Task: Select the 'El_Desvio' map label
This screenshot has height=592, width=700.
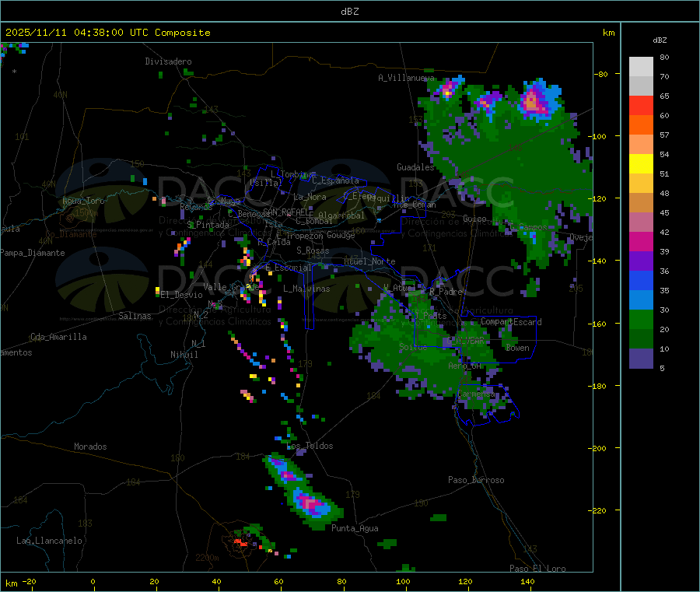Action: tap(182, 295)
